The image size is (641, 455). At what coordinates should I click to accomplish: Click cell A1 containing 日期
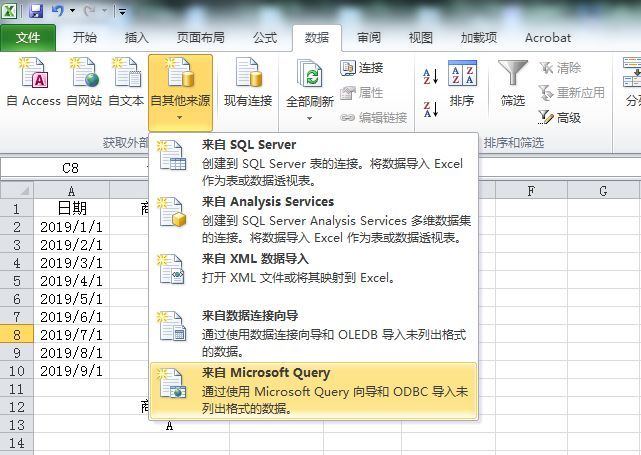point(72,208)
